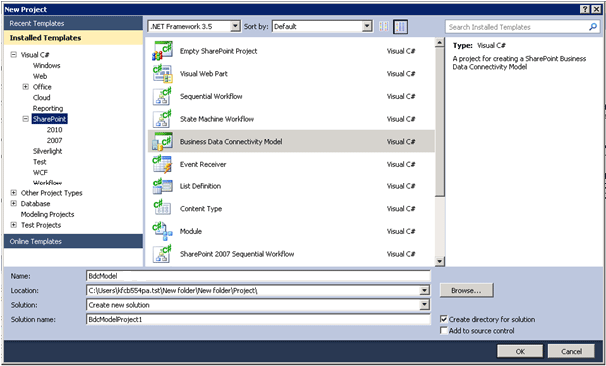This screenshot has height=366, width=606.
Task: Click the Cancel button
Action: coord(571,351)
